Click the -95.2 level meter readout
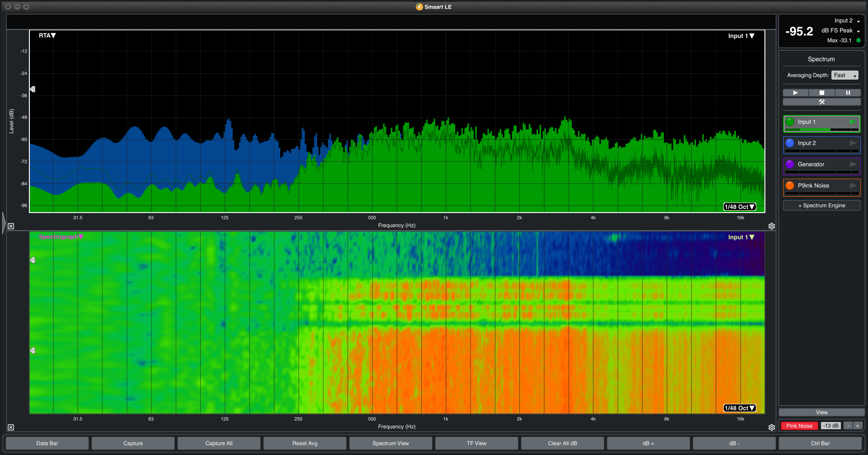Screen dimensions: 868x455 (799, 32)
